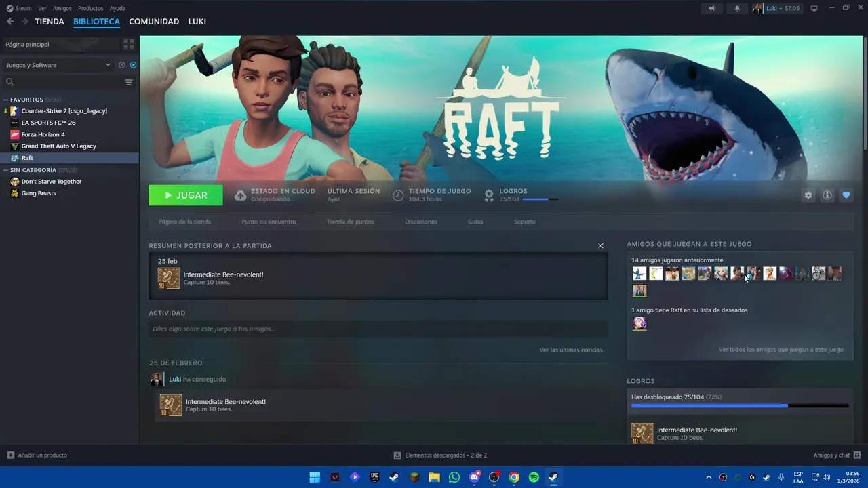Open Página de la tienda link
The image size is (868, 488).
[184, 222]
